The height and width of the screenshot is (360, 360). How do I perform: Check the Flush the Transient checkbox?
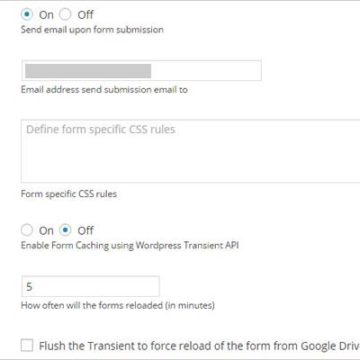click(x=27, y=345)
